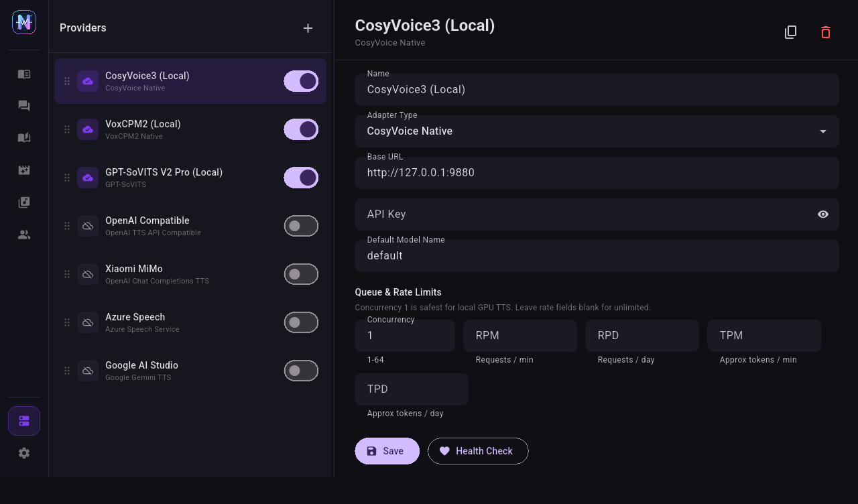Click the drag handle for Xiaomi MiMo
Viewport: 858px width, 504px height.
point(67,274)
